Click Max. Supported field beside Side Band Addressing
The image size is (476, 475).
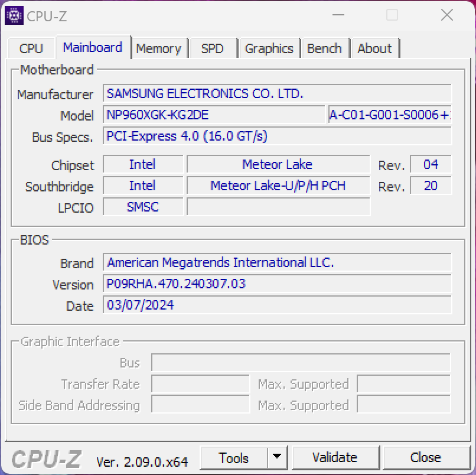[404, 404]
